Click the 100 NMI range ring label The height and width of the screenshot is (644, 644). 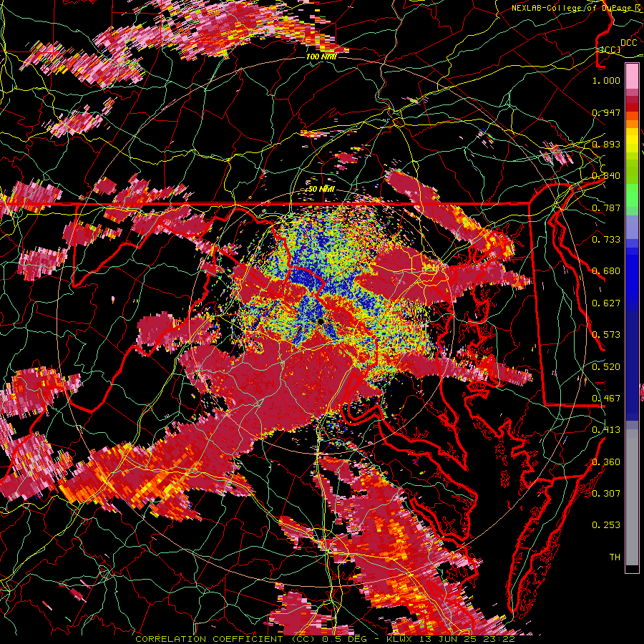pos(321,57)
